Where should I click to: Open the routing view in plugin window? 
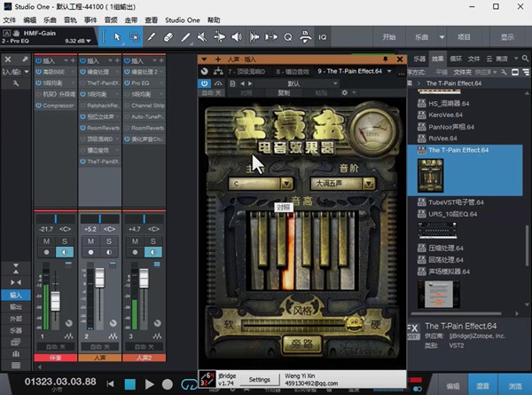tap(218, 71)
